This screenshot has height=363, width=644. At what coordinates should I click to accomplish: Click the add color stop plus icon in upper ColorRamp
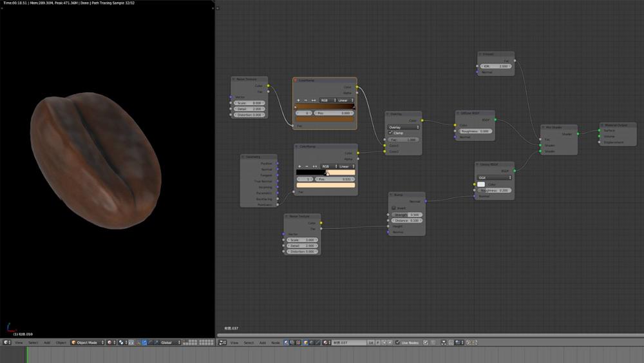pos(298,101)
